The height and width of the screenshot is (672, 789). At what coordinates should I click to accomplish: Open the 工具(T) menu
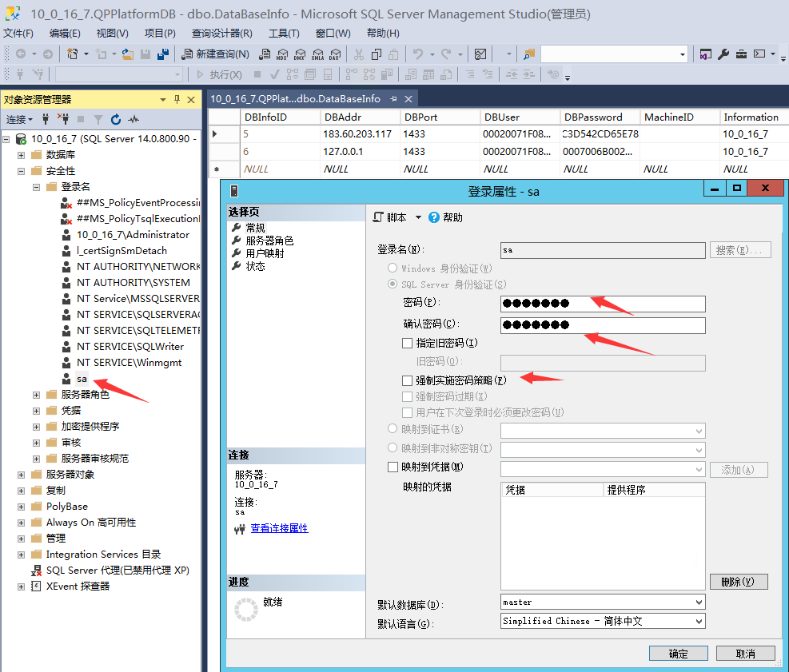coord(284,34)
